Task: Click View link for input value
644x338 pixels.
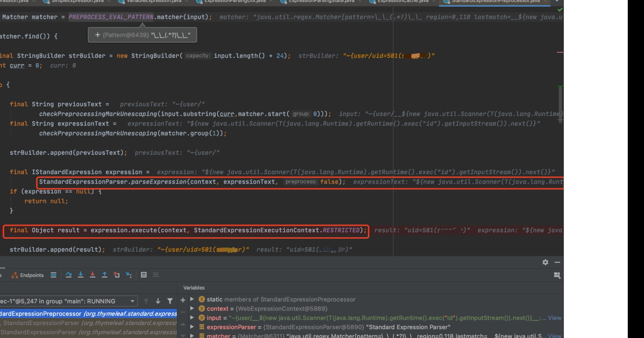Action: click(554, 318)
